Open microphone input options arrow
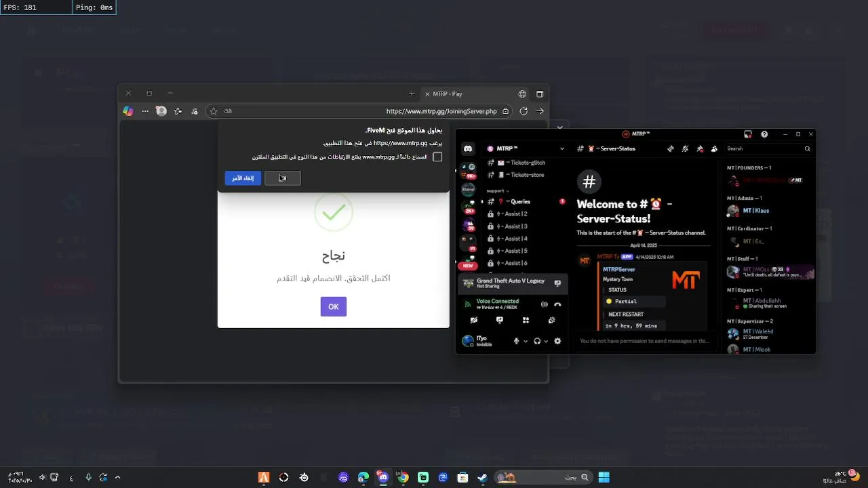 tap(525, 341)
